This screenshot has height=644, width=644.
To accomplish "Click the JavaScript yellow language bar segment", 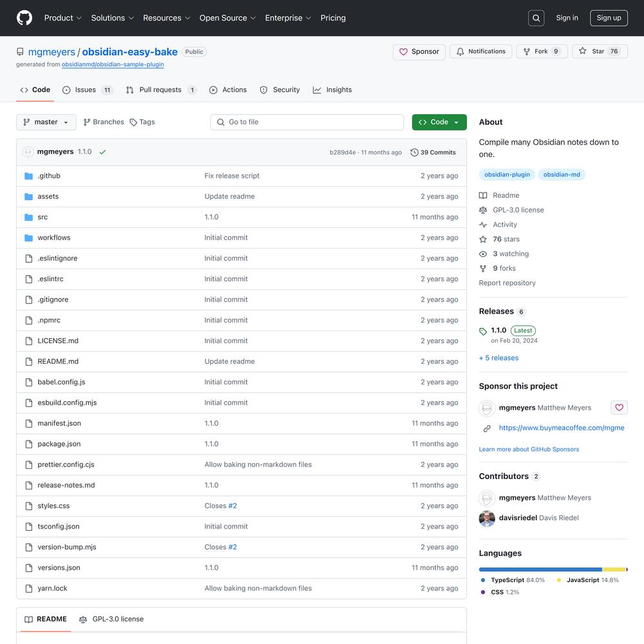I will pyautogui.click(x=614, y=570).
